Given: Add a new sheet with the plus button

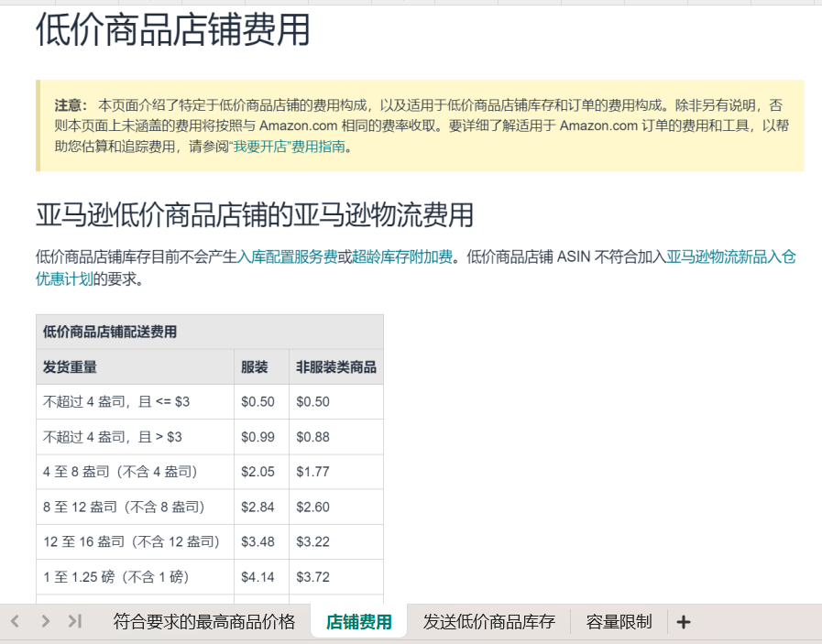Looking at the screenshot, I should [684, 621].
